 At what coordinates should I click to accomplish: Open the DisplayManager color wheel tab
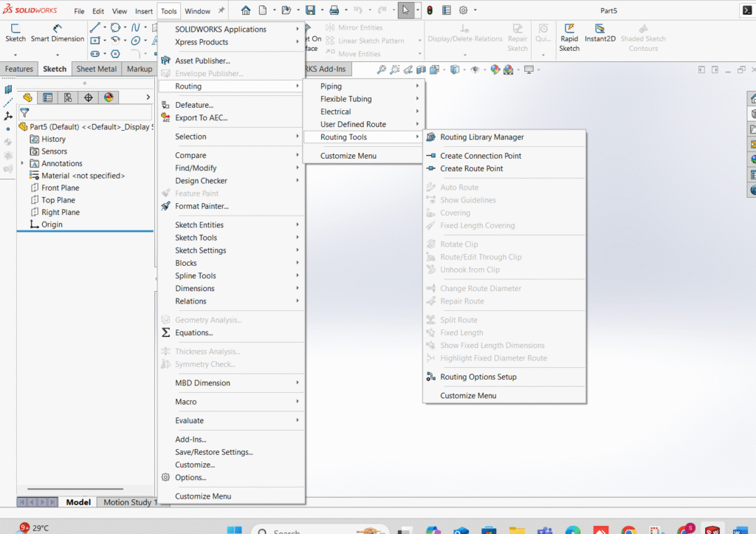[x=109, y=97]
